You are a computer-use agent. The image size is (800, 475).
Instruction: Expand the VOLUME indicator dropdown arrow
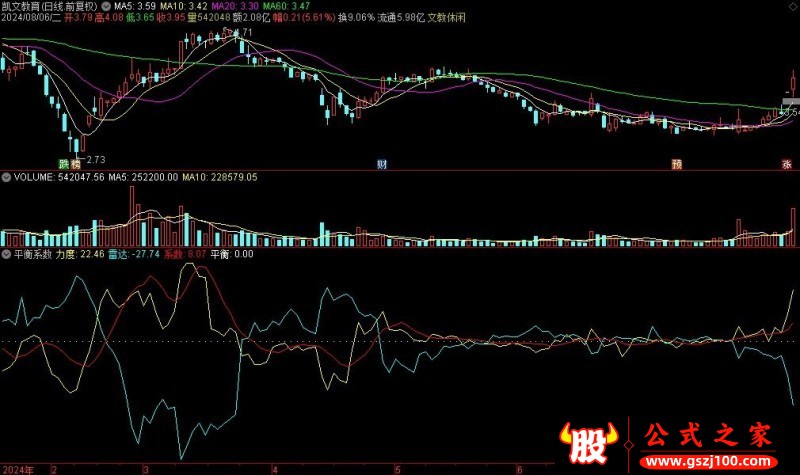(x=6, y=178)
